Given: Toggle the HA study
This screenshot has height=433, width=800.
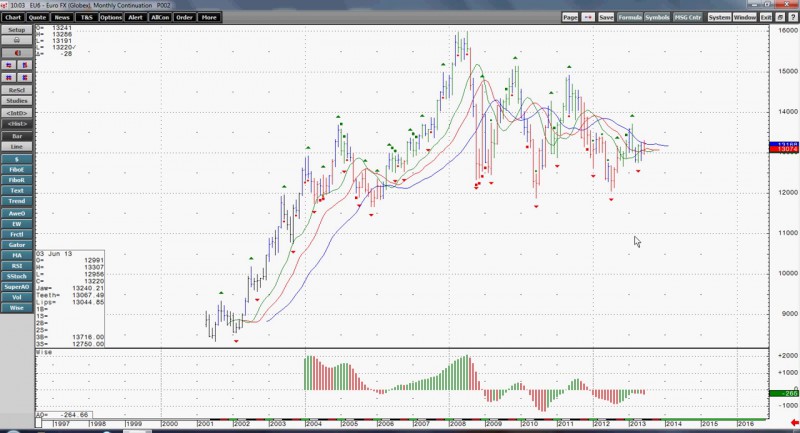Looking at the screenshot, I should 17,255.
